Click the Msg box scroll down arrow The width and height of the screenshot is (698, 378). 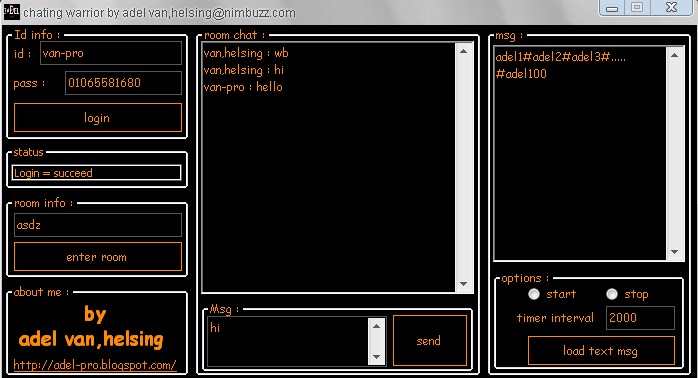tap(377, 357)
